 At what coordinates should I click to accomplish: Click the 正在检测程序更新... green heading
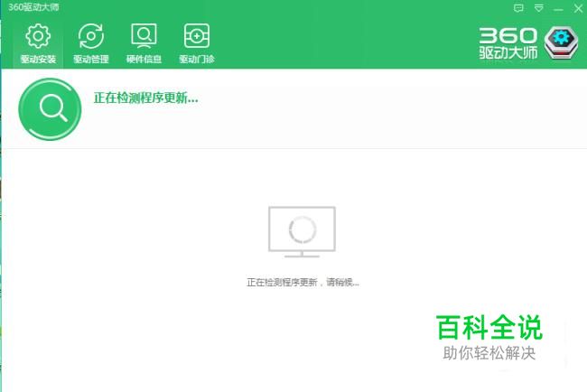pyautogui.click(x=146, y=98)
